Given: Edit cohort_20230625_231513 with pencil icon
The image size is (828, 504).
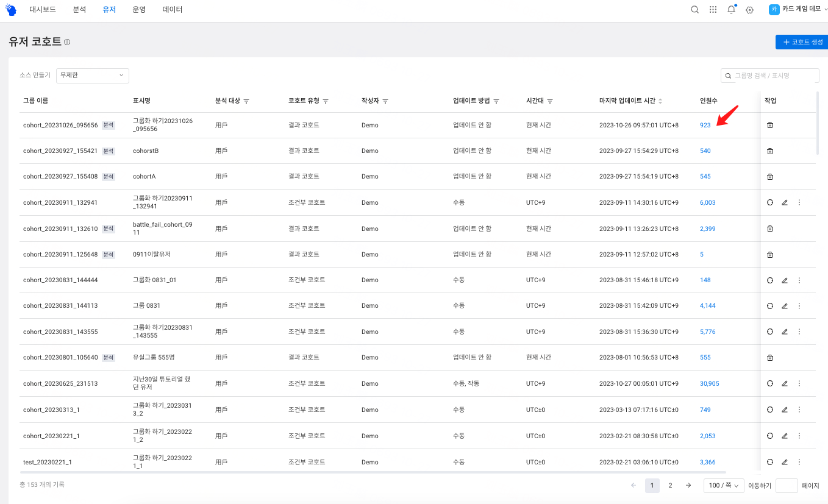Looking at the screenshot, I should [x=785, y=383].
